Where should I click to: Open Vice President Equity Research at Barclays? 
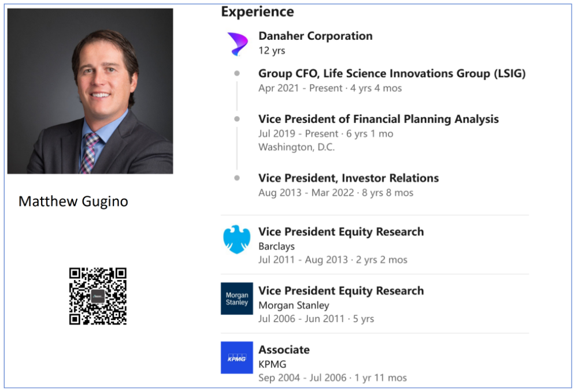tap(341, 232)
